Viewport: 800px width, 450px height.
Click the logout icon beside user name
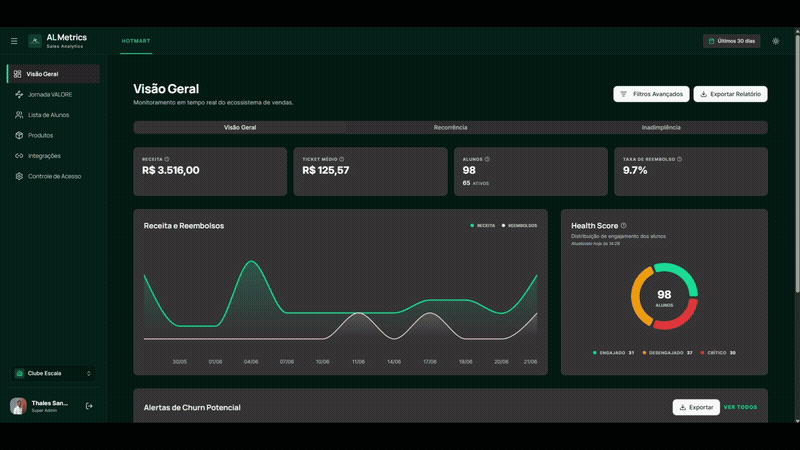(x=89, y=406)
